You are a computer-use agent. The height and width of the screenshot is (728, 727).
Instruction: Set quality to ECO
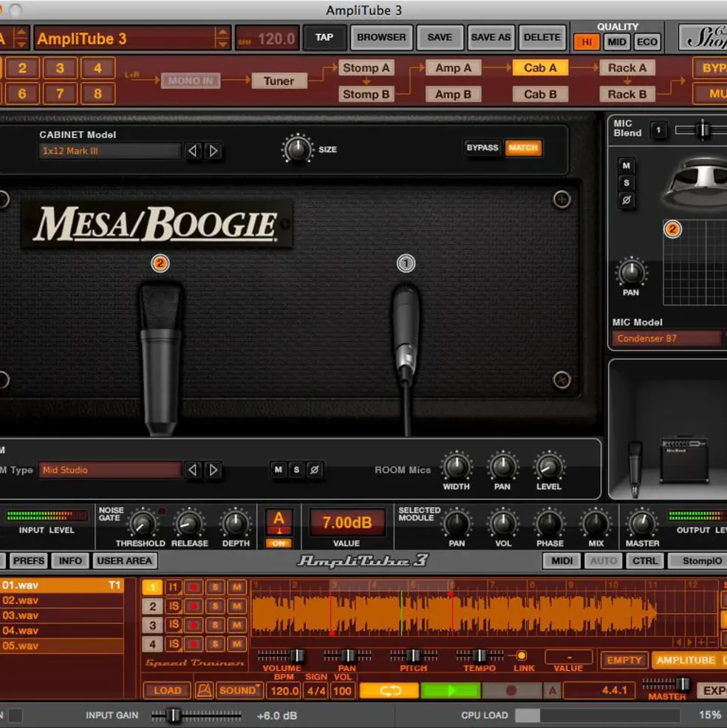(646, 42)
